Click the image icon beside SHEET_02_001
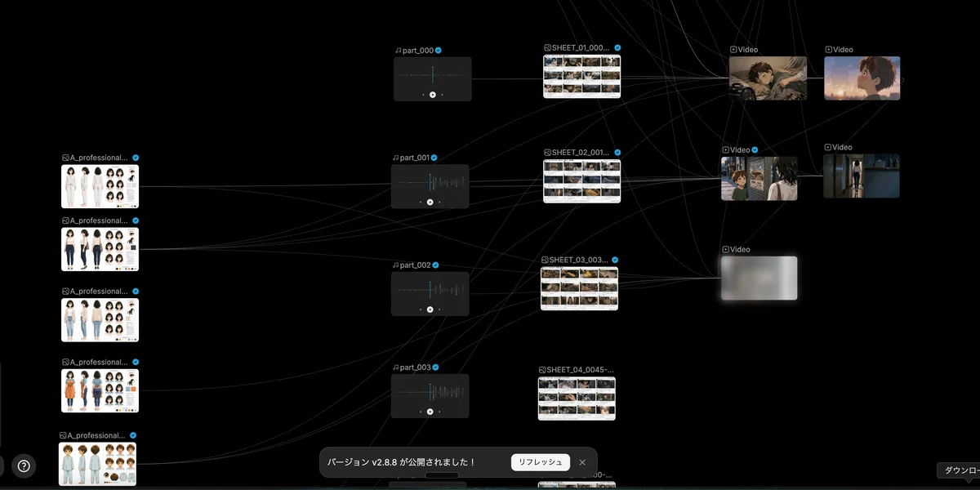980x490 pixels. pos(547,153)
